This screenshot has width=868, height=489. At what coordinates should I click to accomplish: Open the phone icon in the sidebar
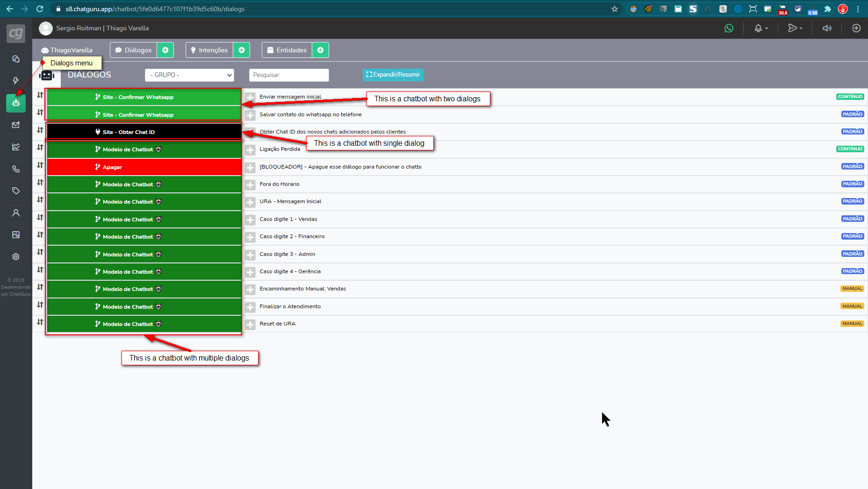(x=16, y=169)
